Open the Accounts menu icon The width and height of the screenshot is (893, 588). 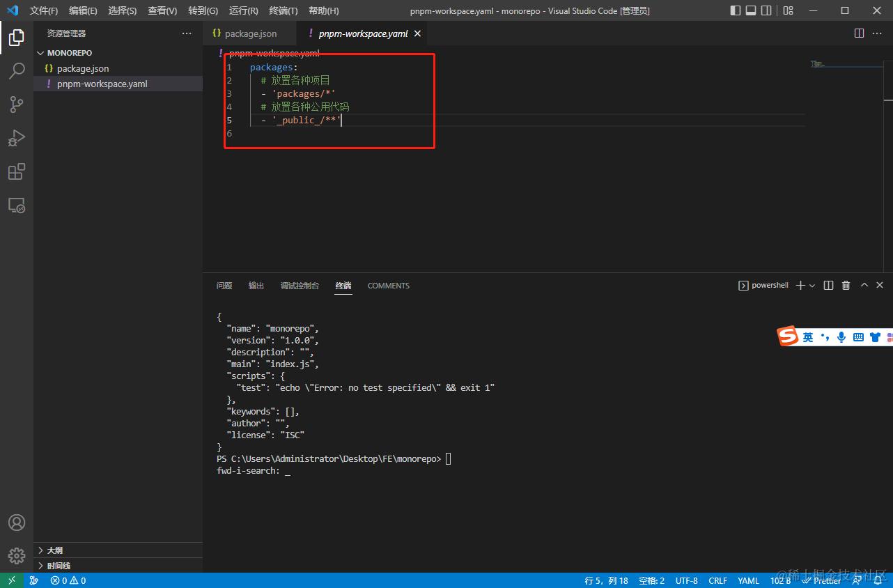point(17,523)
